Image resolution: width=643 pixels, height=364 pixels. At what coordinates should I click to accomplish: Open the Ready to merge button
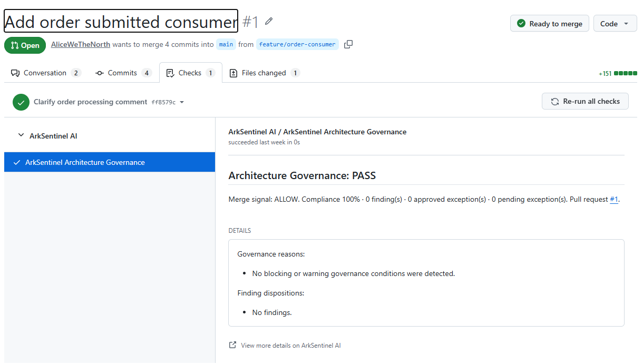click(549, 24)
